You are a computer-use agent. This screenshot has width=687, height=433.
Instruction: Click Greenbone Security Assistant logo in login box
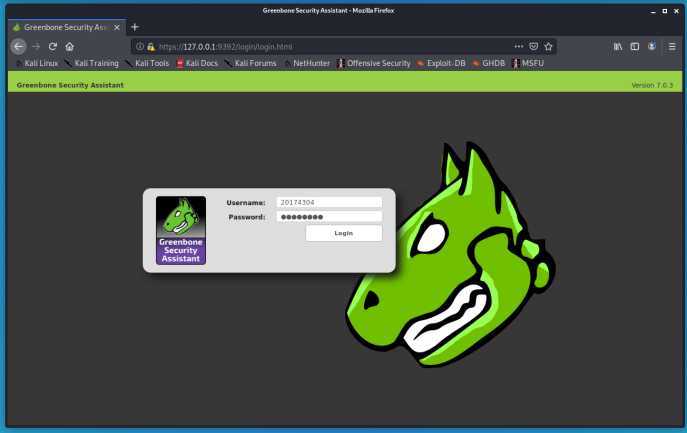click(x=181, y=231)
